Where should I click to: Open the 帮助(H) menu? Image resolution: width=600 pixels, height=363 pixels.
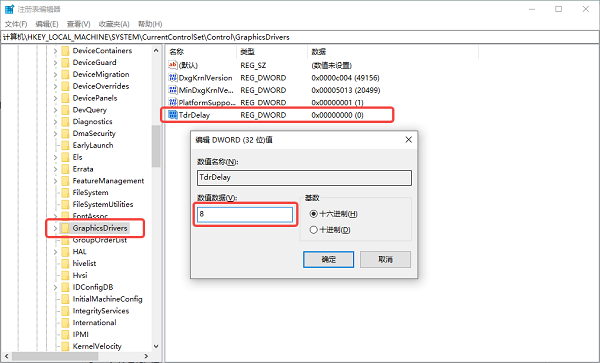[150, 24]
